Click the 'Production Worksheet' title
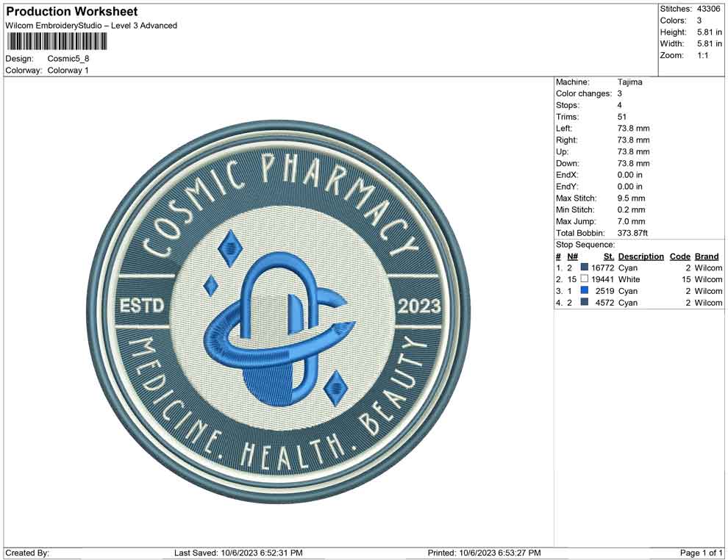 point(72,12)
